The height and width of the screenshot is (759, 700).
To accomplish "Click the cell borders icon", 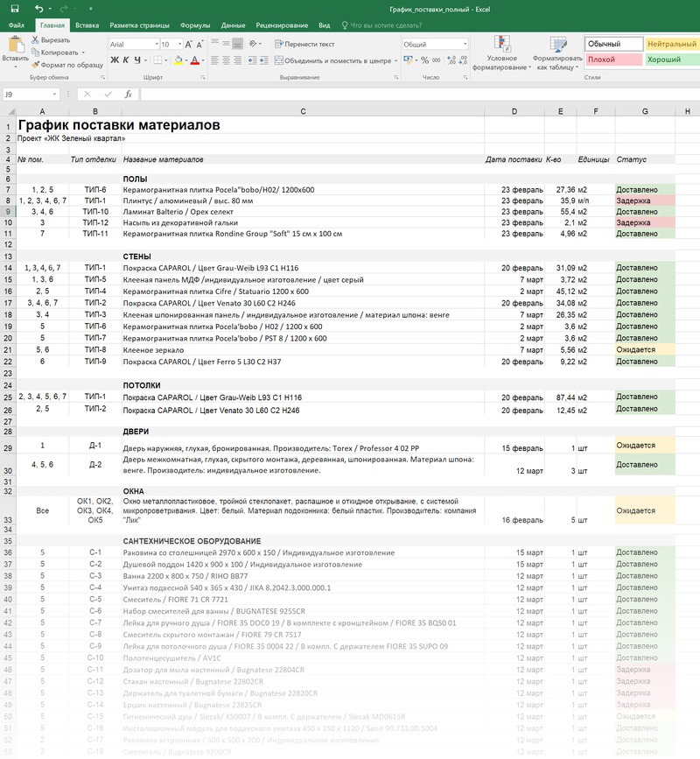I will point(157,60).
